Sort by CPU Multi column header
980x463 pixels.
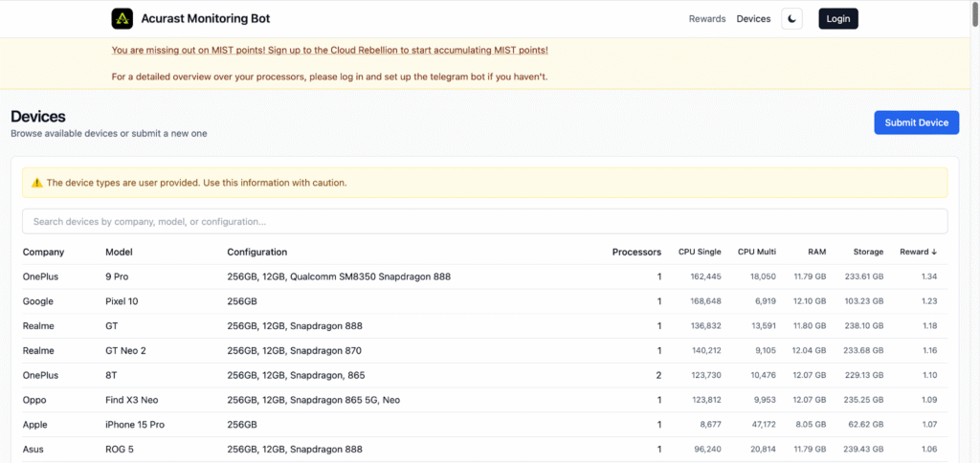[756, 253]
